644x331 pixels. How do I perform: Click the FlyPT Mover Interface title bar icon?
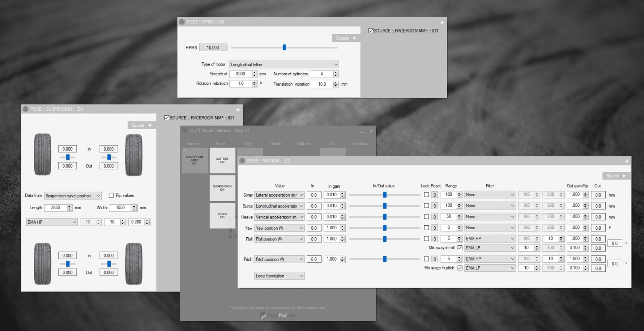[185, 130]
